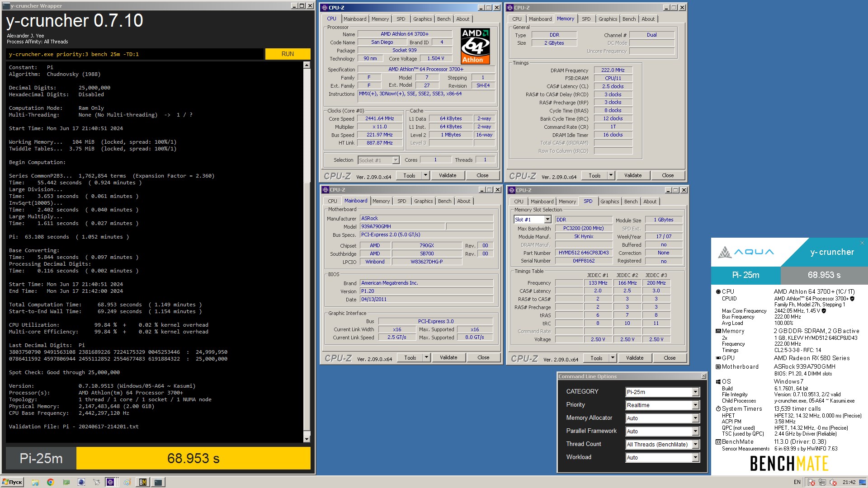Click the 939A790GMH motherboard model field

tap(402, 226)
